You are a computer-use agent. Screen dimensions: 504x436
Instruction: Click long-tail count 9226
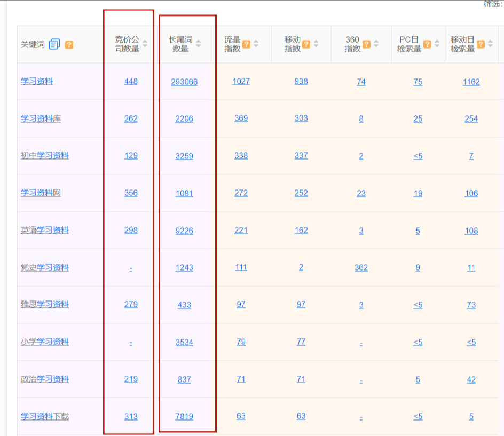tap(184, 231)
